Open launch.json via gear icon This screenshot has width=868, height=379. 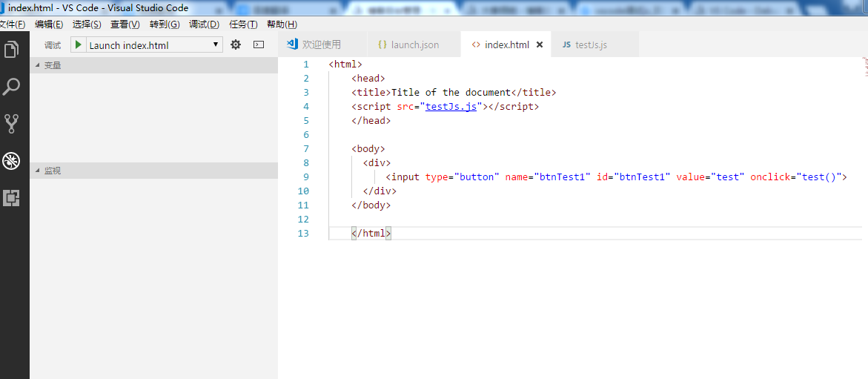tap(236, 45)
